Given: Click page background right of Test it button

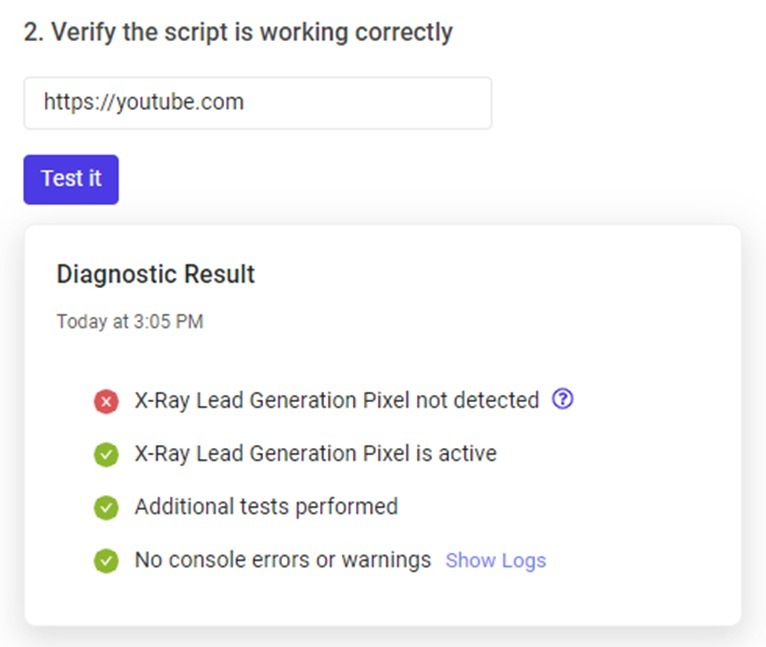Looking at the screenshot, I should pyautogui.click(x=400, y=180).
